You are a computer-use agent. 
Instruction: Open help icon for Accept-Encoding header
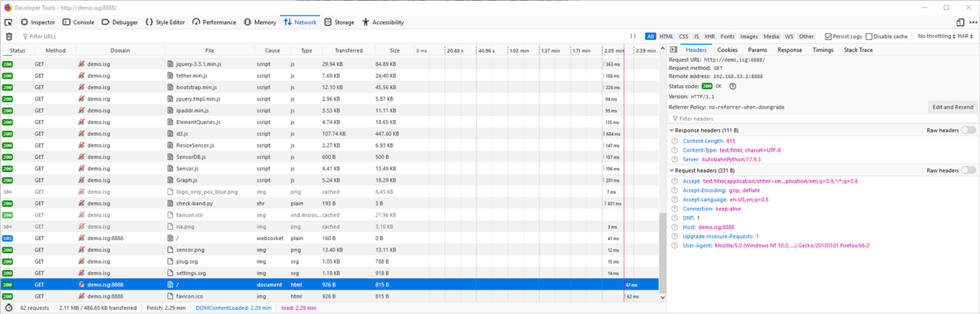(675, 190)
